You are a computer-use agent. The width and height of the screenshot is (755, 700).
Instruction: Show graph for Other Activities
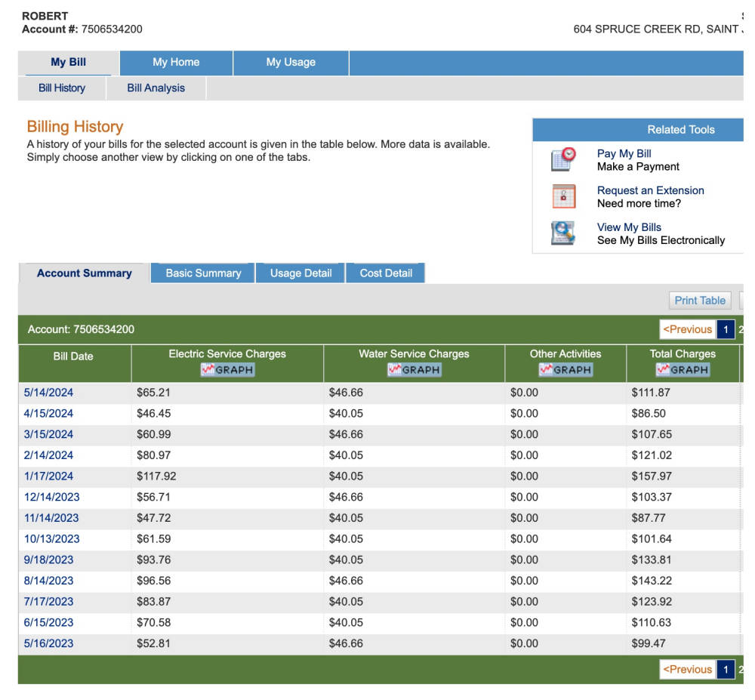(x=565, y=370)
